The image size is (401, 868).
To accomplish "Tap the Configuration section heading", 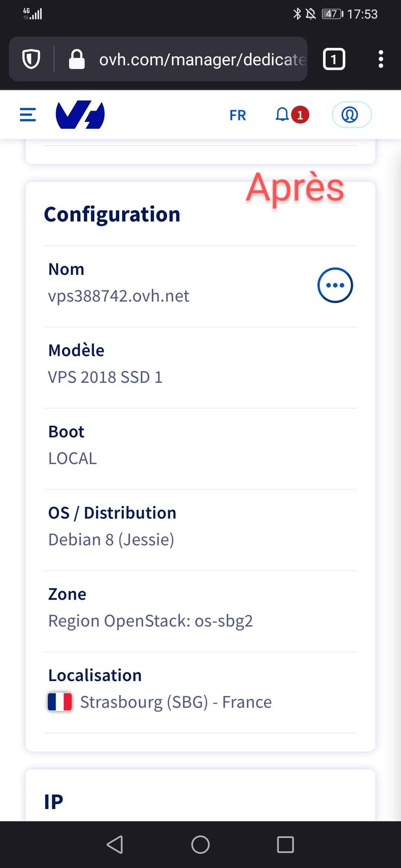I will coord(112,214).
